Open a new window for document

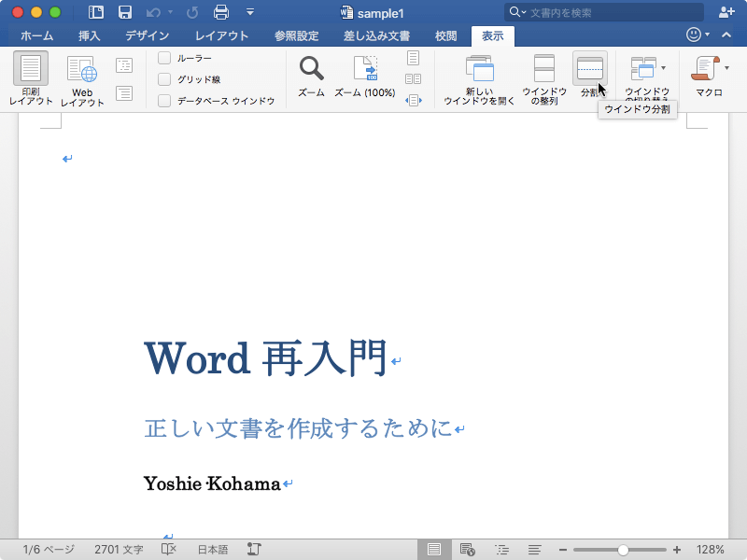pos(479,70)
